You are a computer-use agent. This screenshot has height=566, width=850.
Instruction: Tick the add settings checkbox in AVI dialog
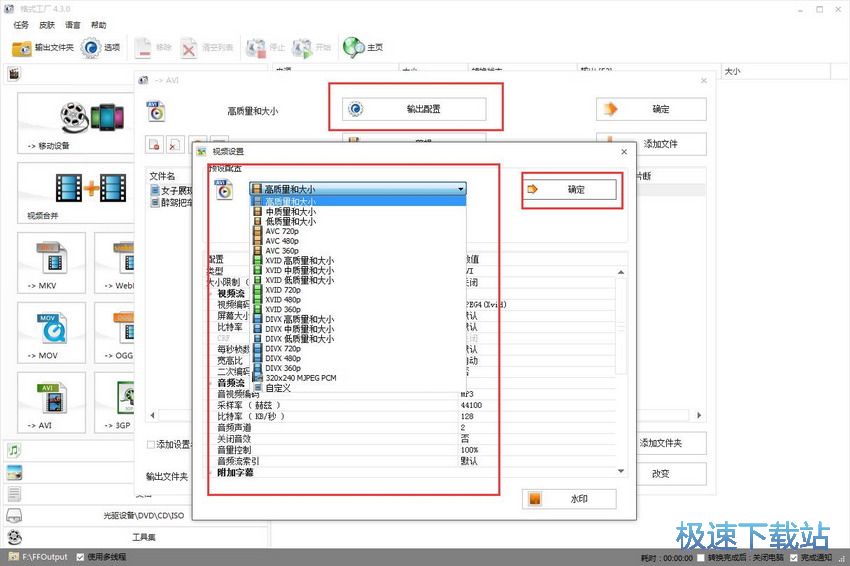(151, 445)
